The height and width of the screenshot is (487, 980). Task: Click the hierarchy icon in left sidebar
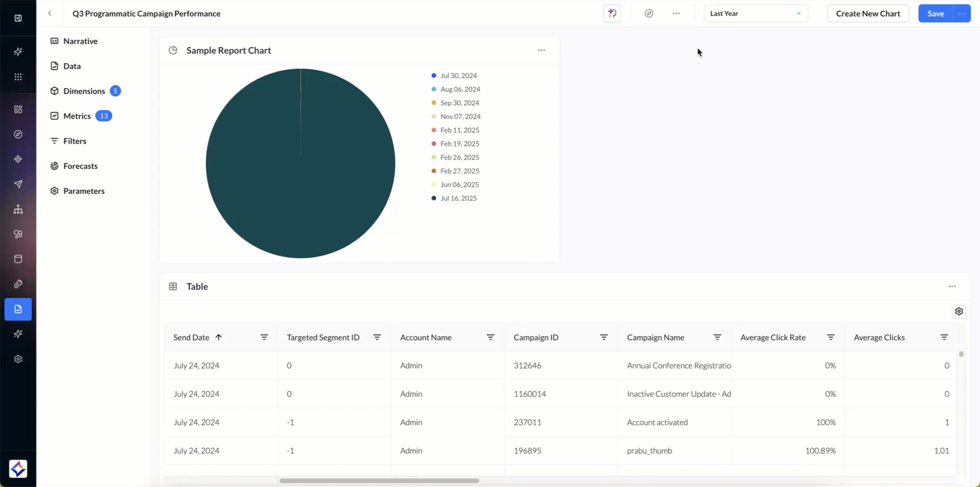pos(18,209)
